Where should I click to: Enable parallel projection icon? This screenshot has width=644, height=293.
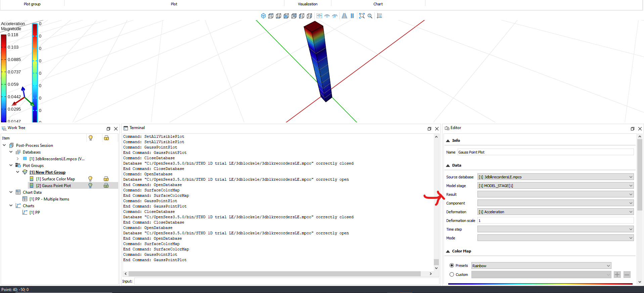click(352, 16)
